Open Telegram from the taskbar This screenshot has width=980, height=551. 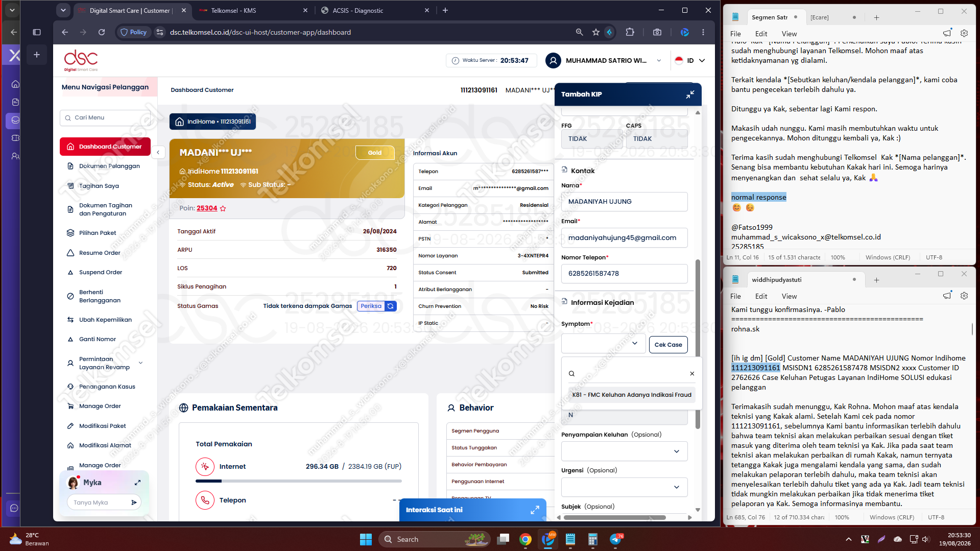[616, 539]
